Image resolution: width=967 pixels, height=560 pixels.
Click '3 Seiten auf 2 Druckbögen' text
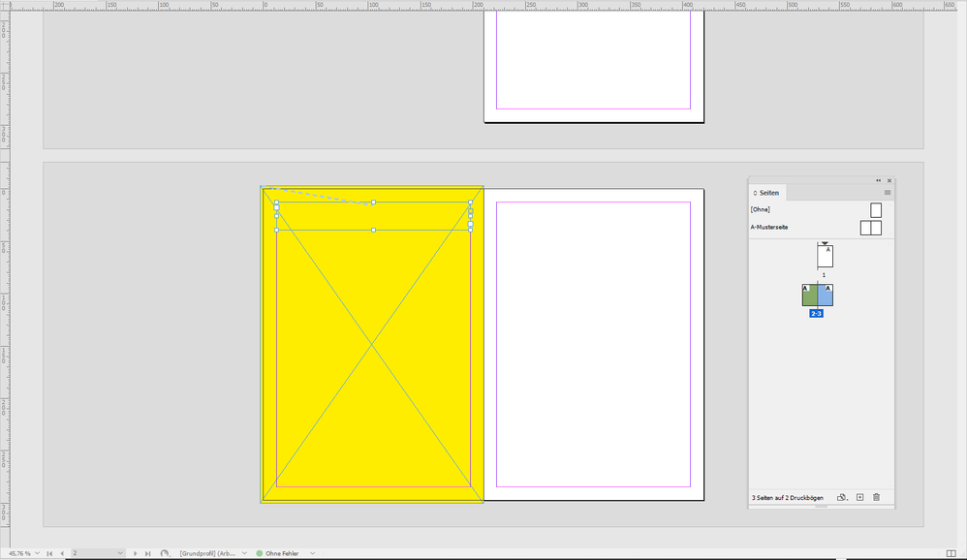(x=787, y=498)
